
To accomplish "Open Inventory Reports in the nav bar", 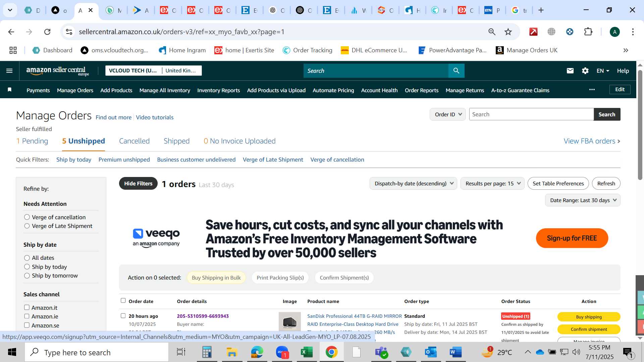I will [x=218, y=90].
